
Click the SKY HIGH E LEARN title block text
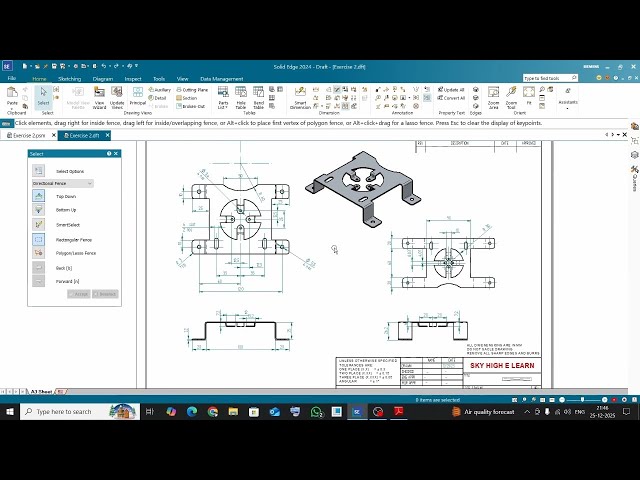point(502,366)
